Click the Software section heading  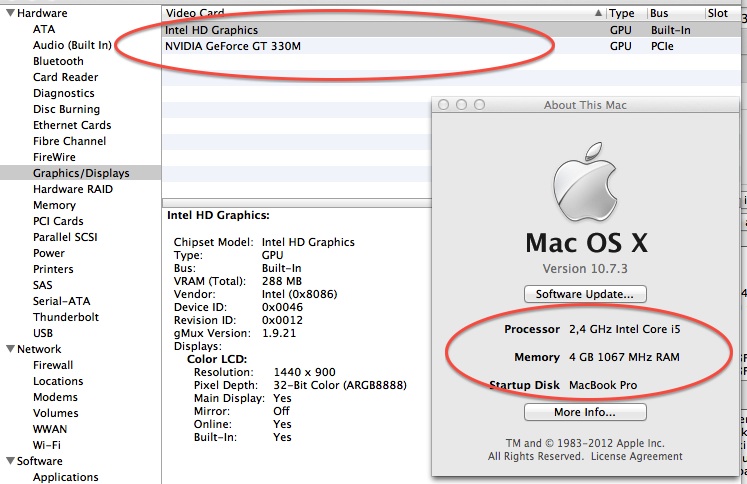click(40, 461)
